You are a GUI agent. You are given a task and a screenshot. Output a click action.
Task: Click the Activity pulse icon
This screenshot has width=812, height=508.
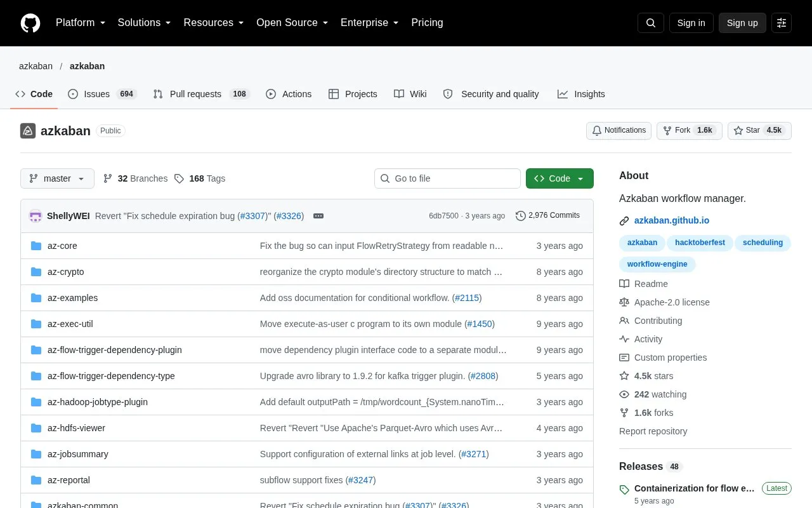click(624, 339)
